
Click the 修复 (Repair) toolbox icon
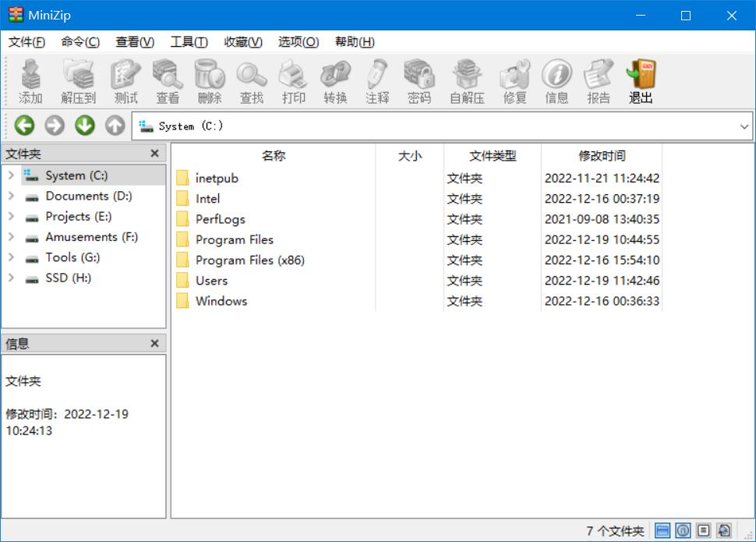coord(514,75)
